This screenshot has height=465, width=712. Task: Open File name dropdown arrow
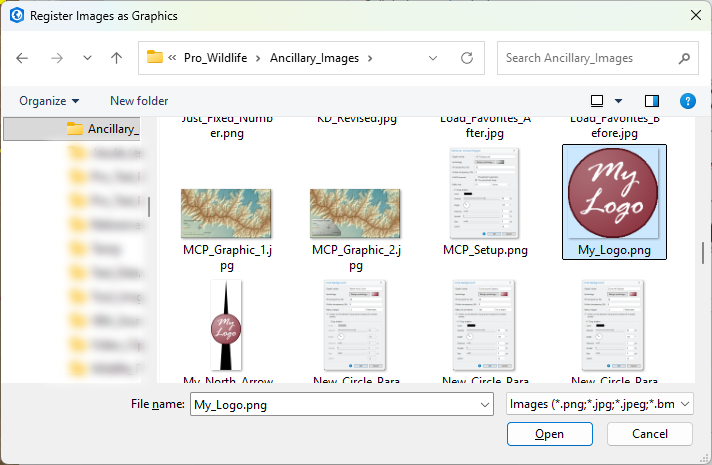485,405
